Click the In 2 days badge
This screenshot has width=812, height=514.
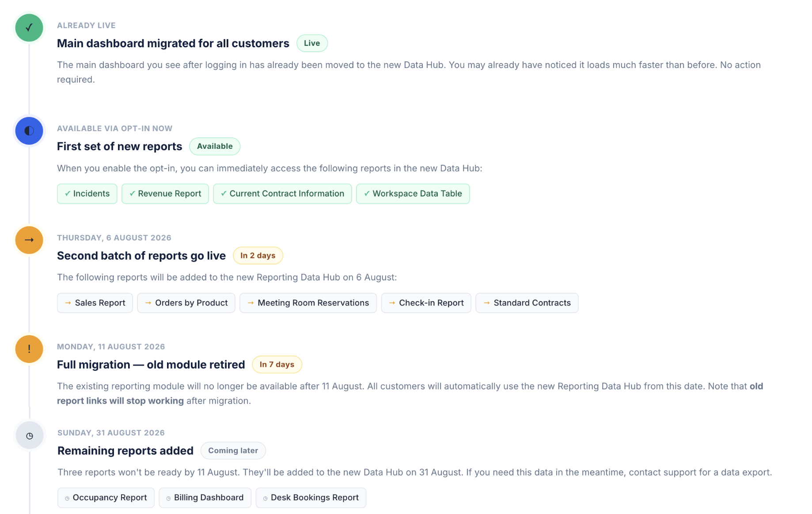click(x=258, y=256)
